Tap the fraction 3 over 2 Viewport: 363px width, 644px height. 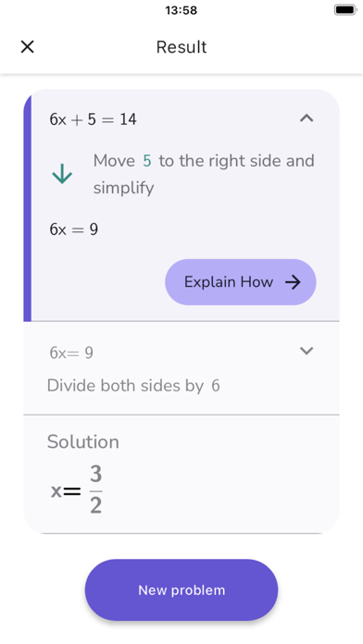pos(95,490)
